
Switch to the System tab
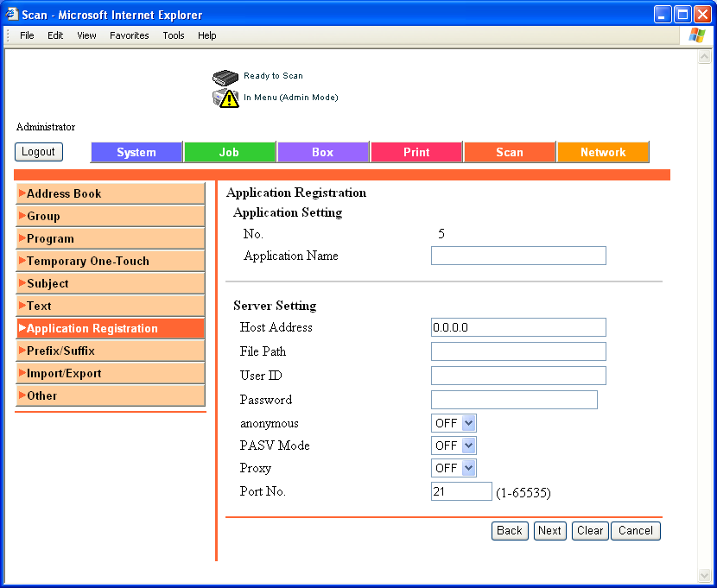(136, 152)
